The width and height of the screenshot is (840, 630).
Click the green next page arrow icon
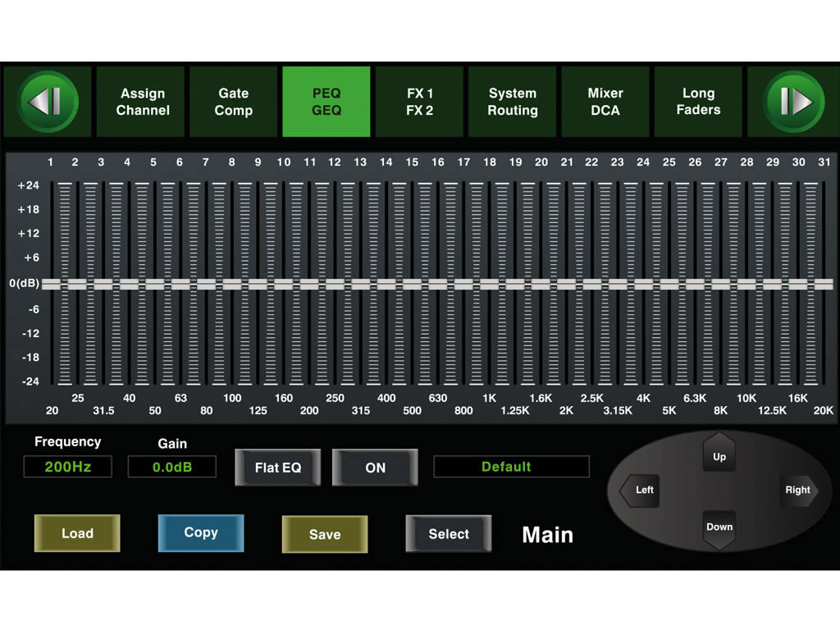point(793,102)
